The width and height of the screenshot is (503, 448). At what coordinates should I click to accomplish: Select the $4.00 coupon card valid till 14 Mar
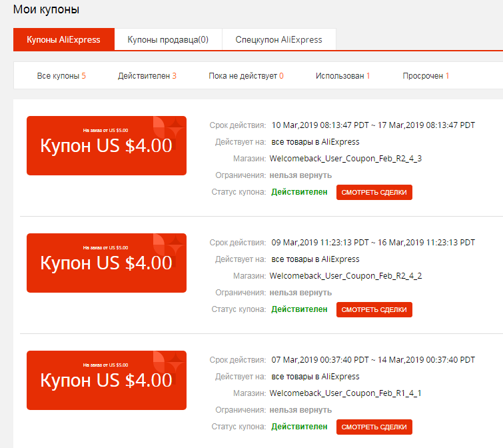pyautogui.click(x=107, y=380)
